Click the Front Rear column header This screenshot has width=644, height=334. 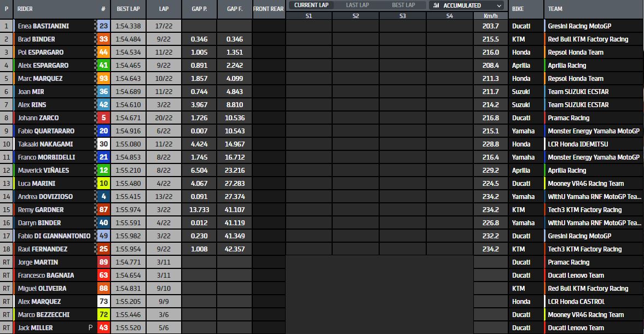pos(268,9)
